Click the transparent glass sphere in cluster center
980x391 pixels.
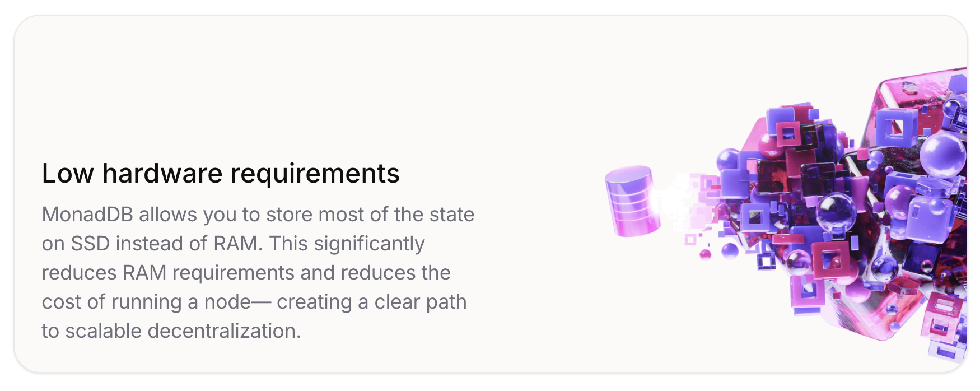(x=836, y=210)
